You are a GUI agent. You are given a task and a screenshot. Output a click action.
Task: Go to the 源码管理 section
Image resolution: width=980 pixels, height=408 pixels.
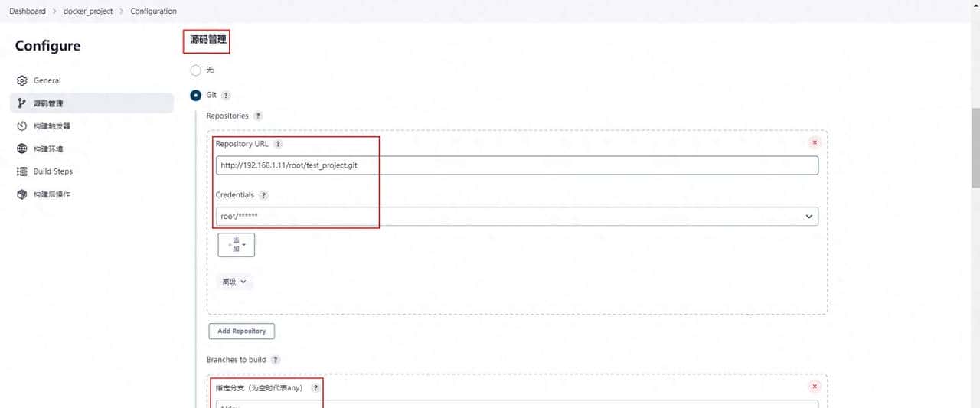(92, 103)
